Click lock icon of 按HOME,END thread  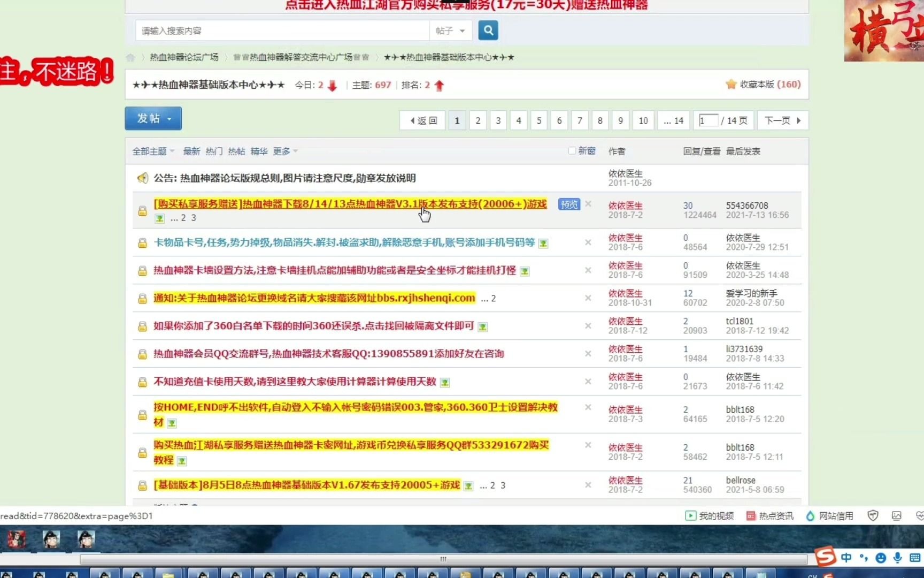[142, 415]
